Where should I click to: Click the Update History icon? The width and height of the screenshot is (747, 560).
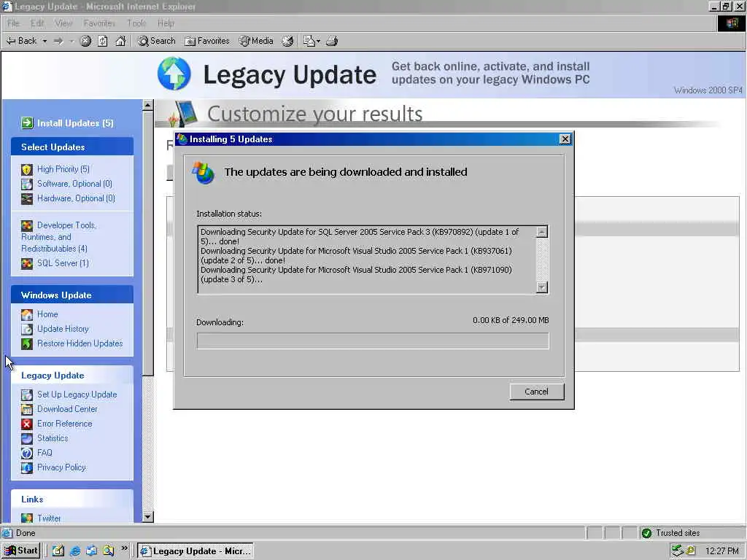pyautogui.click(x=27, y=329)
